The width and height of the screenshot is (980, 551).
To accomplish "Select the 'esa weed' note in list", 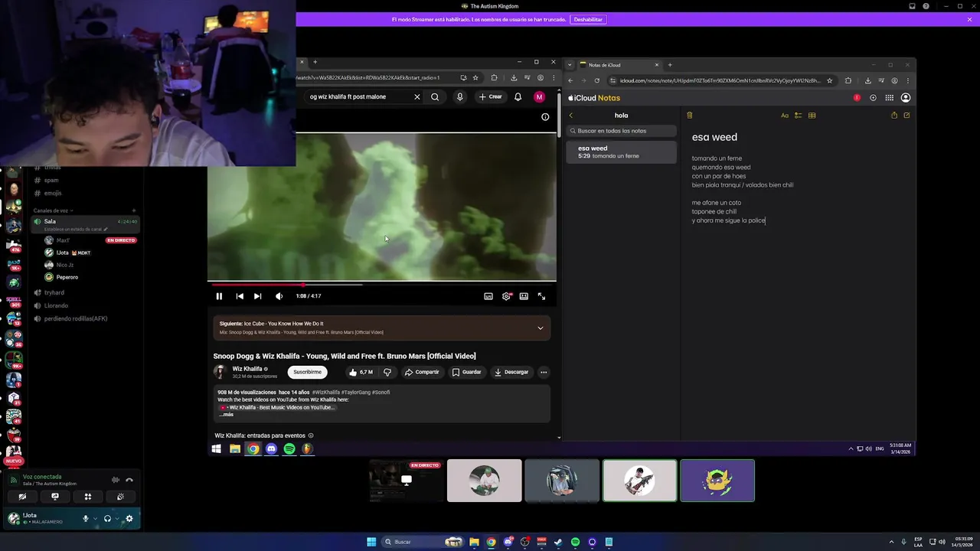I will (x=622, y=152).
